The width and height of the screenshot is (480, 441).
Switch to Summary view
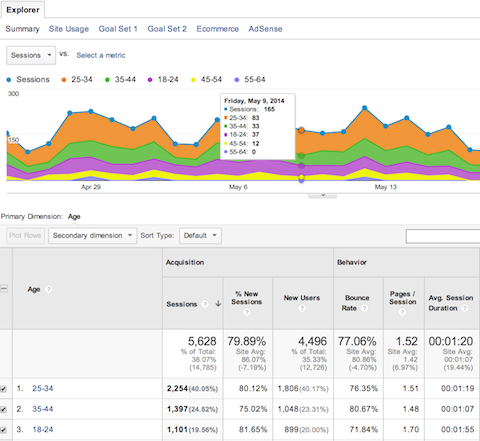pos(22,29)
